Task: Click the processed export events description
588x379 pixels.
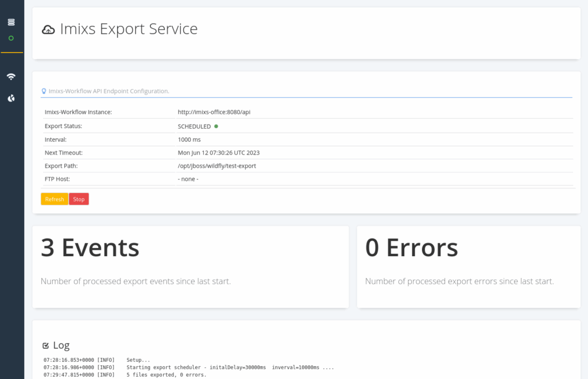Action: [136, 281]
